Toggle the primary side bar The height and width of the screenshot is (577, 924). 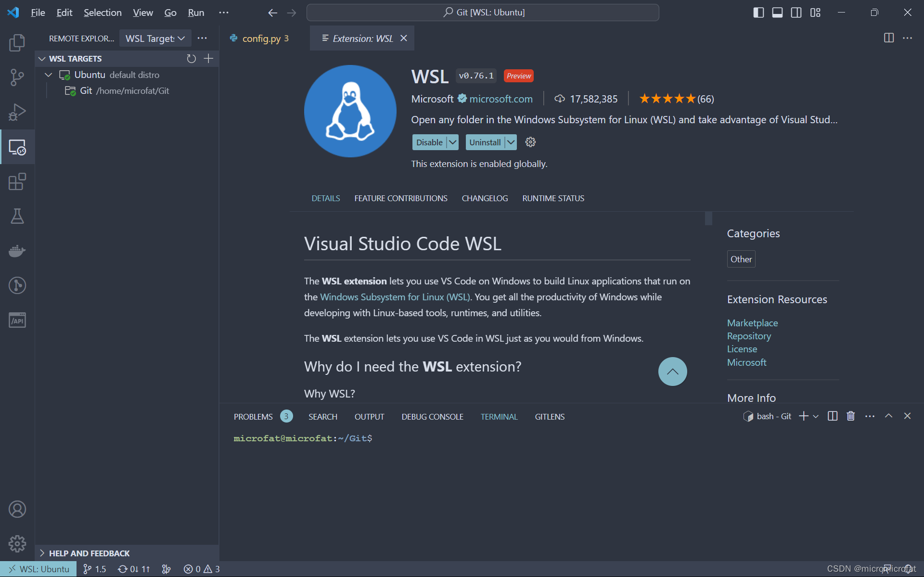click(x=758, y=13)
